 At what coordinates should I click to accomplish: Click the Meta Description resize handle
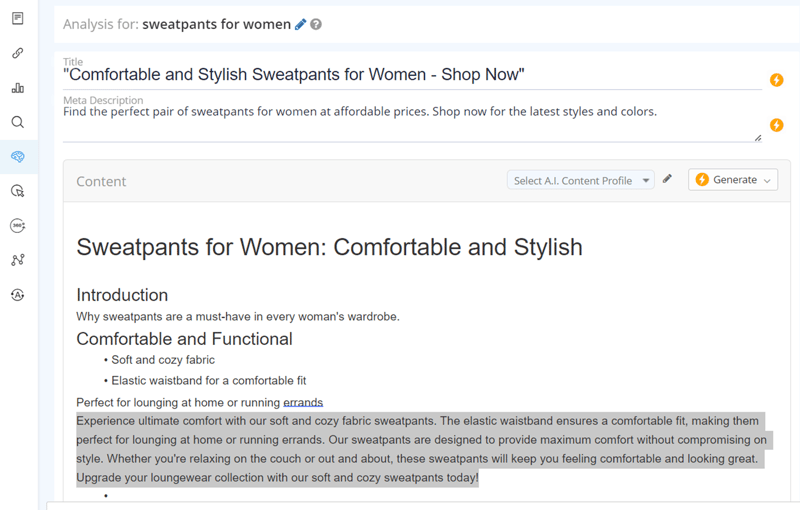click(757, 138)
